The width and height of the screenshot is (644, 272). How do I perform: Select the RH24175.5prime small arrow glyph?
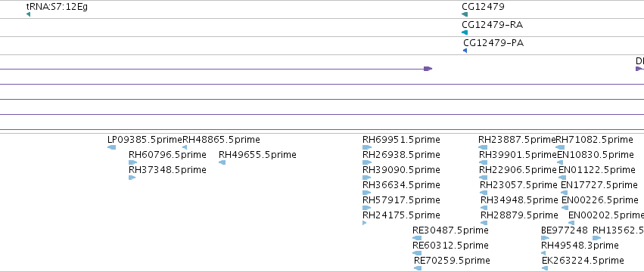pos(364,223)
